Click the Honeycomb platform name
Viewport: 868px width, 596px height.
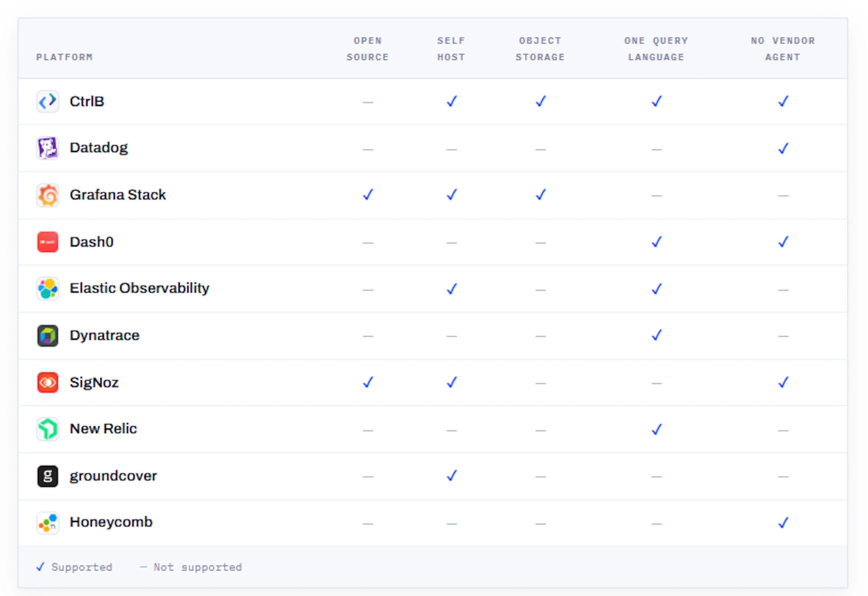point(111,522)
